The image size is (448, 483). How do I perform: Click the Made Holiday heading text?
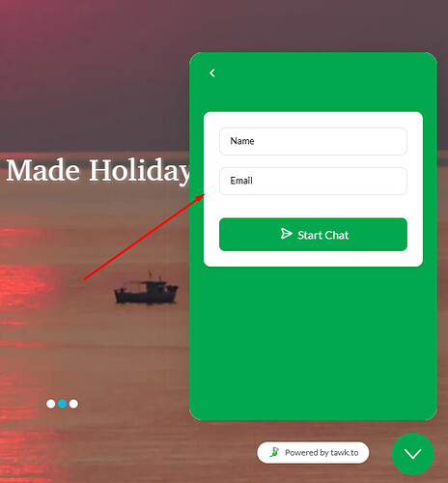(x=98, y=171)
